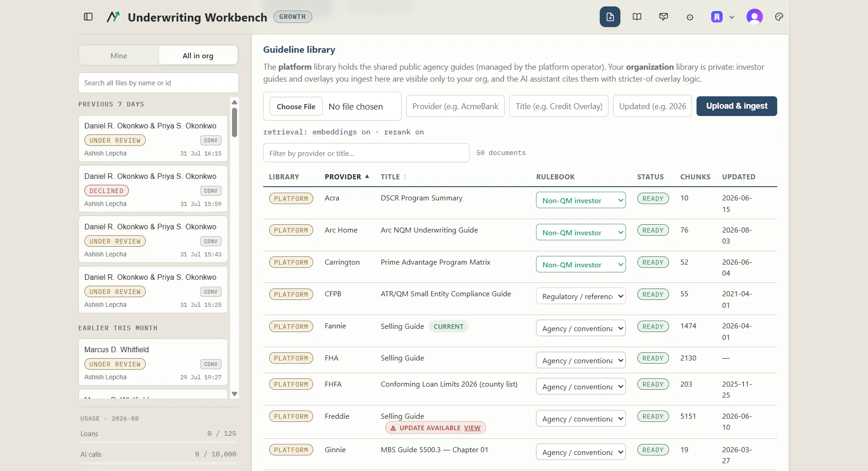Click the CURRENT badge on Fannie guide
868x471 pixels.
click(x=448, y=327)
